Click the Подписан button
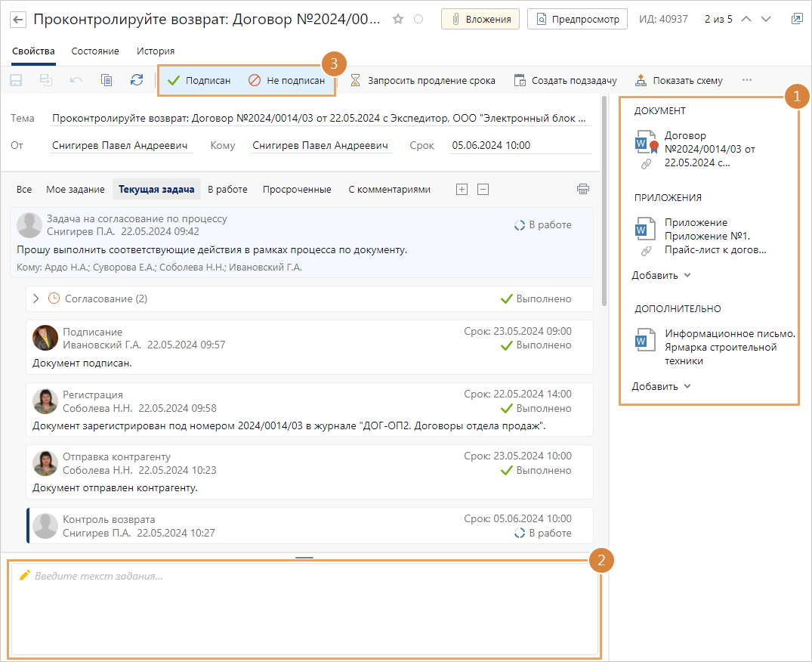 click(199, 80)
